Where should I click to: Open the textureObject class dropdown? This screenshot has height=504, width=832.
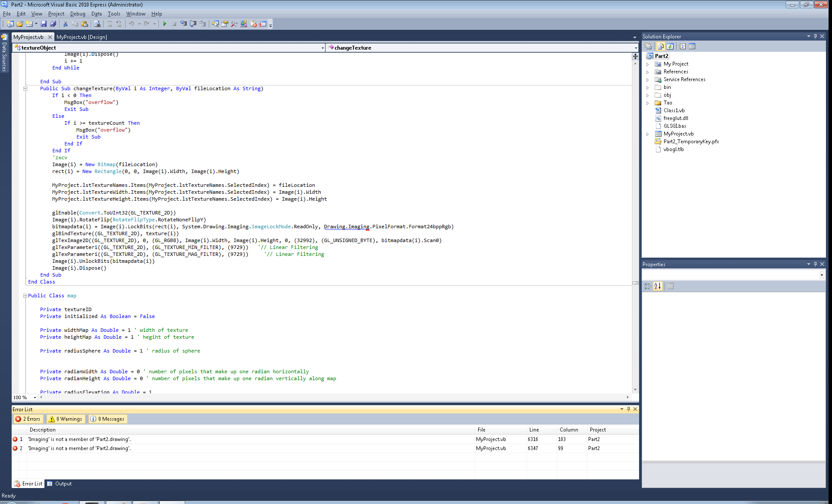click(323, 48)
